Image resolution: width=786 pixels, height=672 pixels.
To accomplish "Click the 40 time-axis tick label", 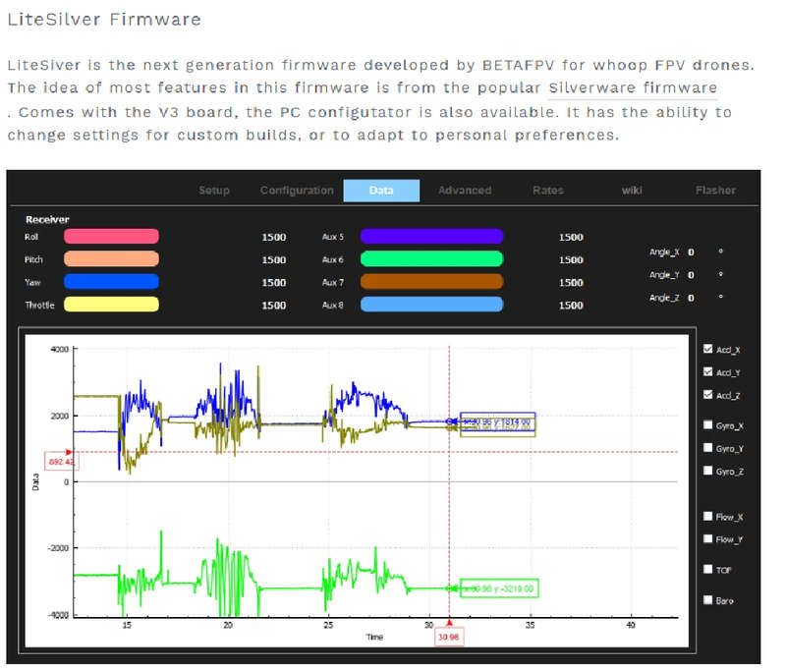I will (x=631, y=625).
